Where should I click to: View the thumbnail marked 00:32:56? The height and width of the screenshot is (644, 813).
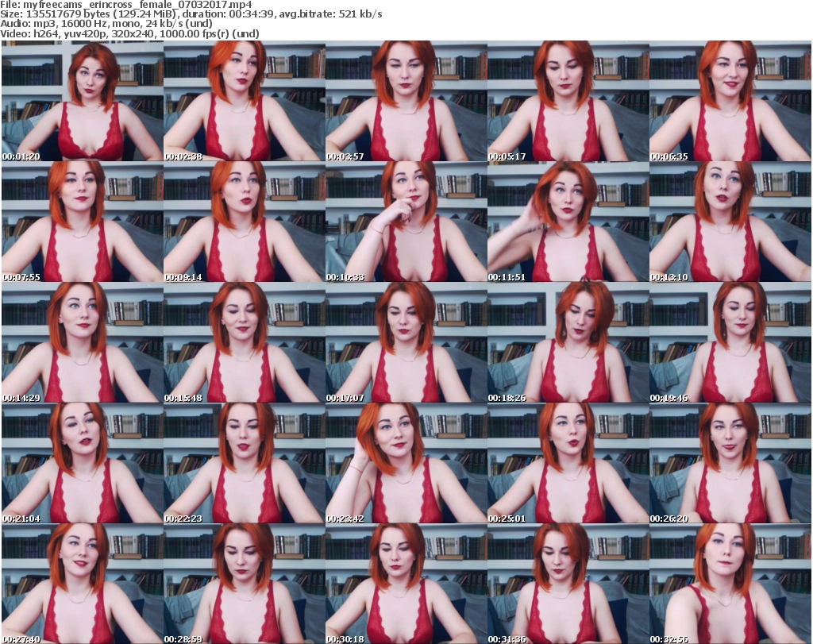[730, 584]
